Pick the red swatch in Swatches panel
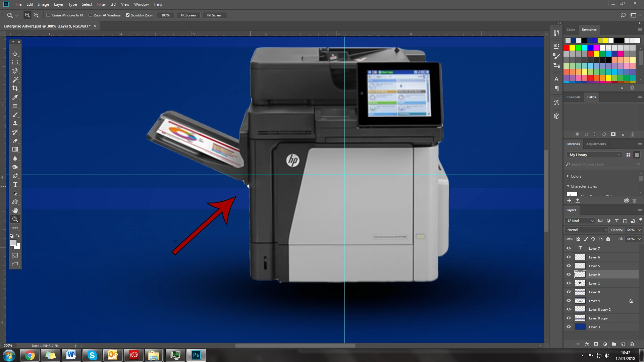Viewport: 644px width, 362px height. [567, 48]
